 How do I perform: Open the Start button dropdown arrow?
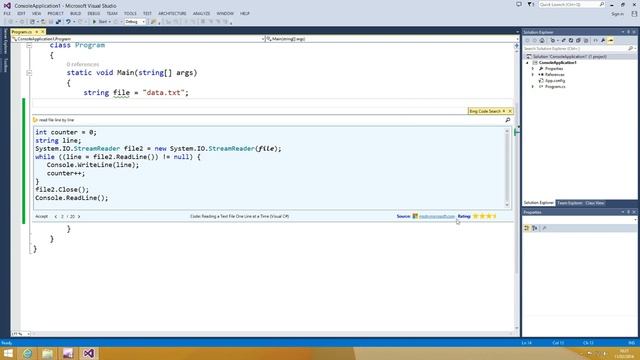pos(110,22)
